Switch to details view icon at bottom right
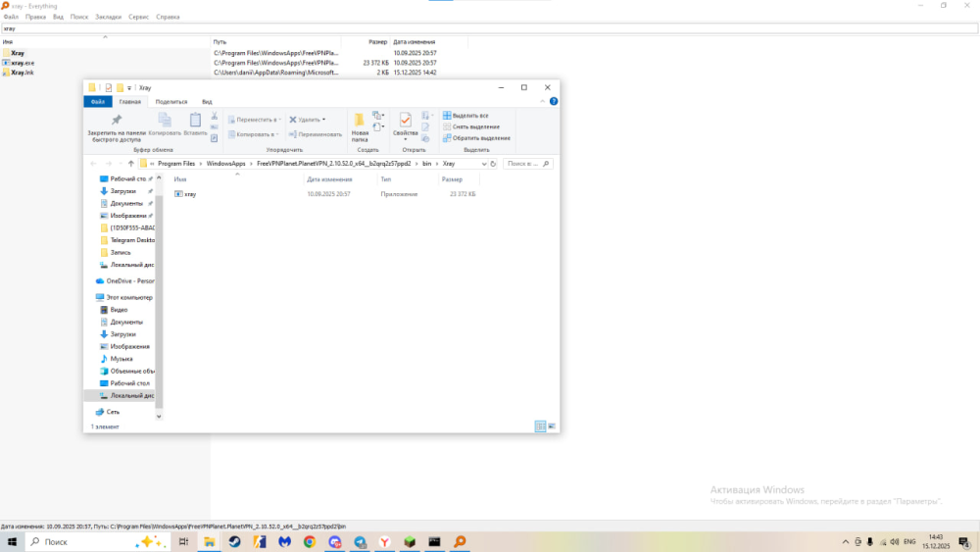Screen dimensions: 980x552 point(540,427)
